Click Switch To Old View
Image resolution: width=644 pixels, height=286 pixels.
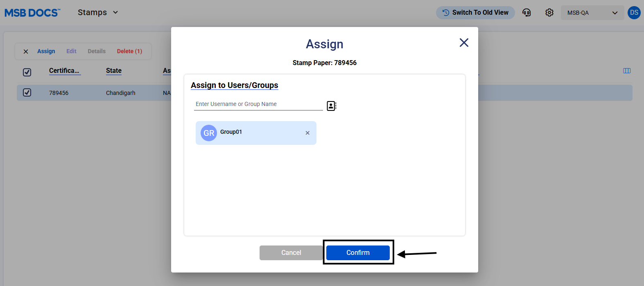pos(475,13)
